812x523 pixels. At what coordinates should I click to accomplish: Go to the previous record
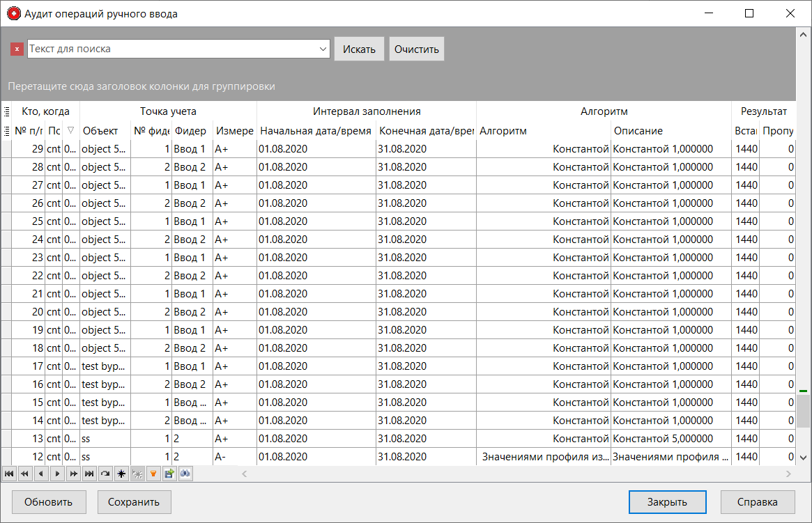pos(41,474)
